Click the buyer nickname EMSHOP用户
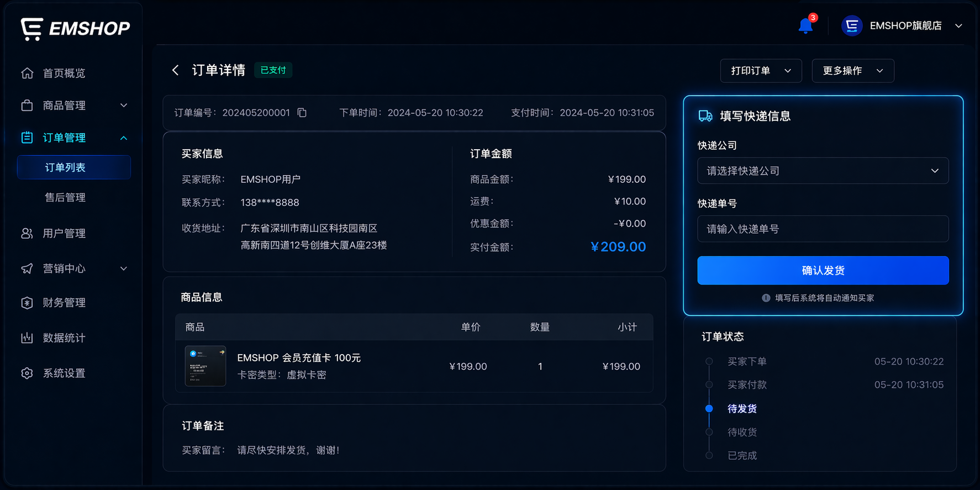 point(271,180)
